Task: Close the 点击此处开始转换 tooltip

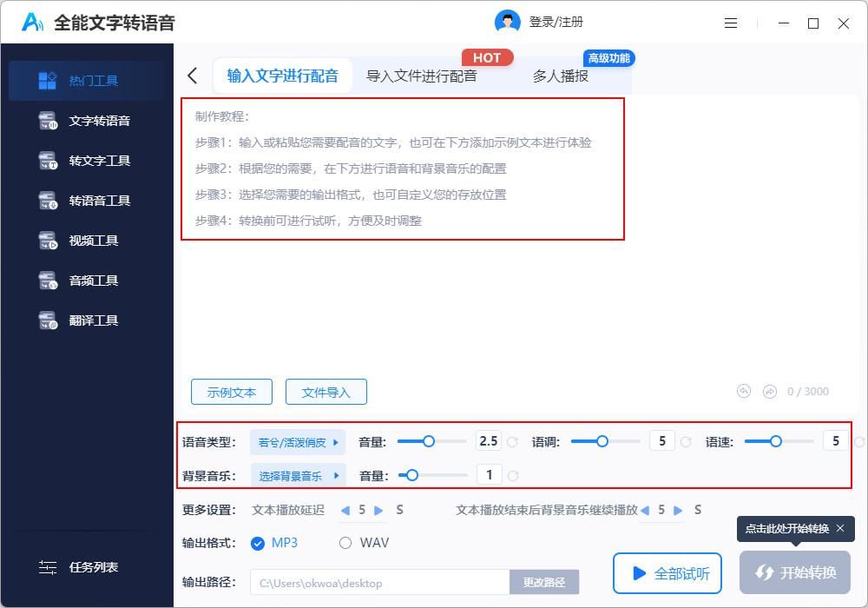Action: (840, 528)
